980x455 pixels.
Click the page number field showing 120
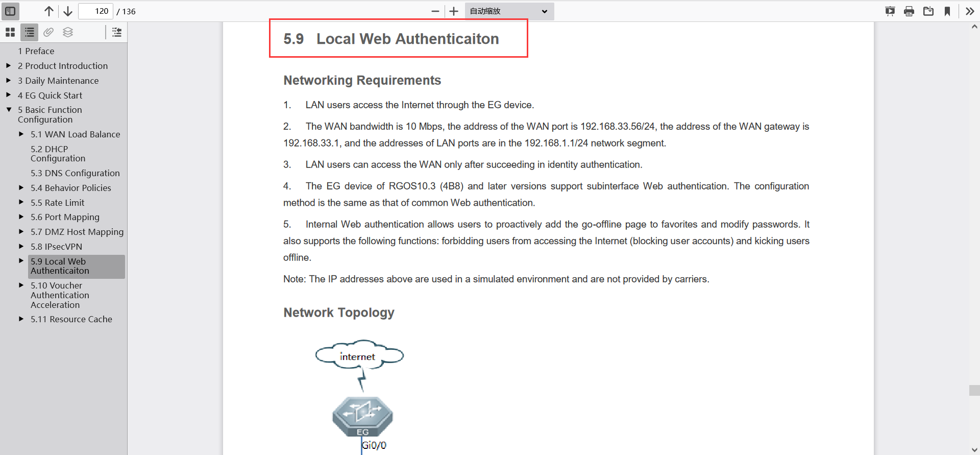[96, 11]
